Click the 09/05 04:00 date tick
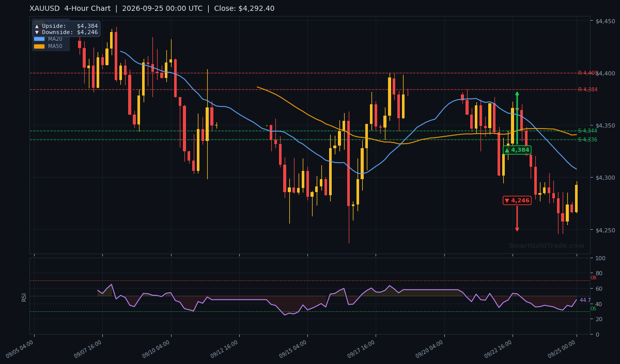The height and width of the screenshot is (364, 620). (20, 349)
